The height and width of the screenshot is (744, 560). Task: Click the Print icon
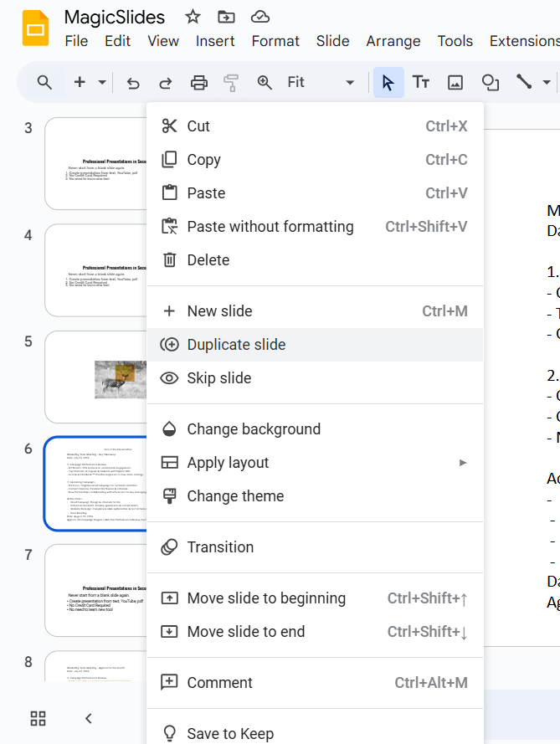199,82
